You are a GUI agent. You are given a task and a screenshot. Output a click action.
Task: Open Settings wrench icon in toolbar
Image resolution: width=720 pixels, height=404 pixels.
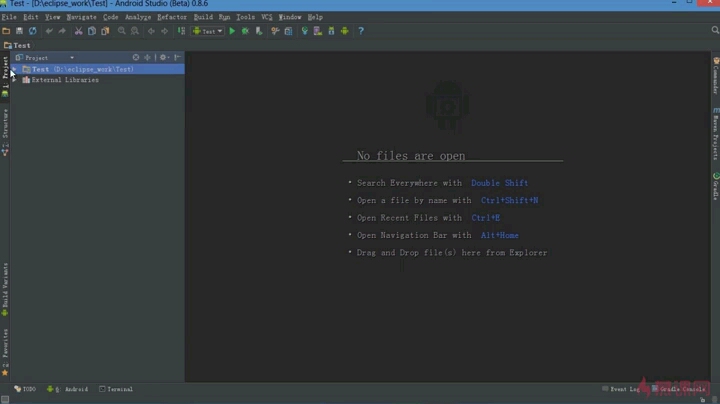(x=275, y=31)
